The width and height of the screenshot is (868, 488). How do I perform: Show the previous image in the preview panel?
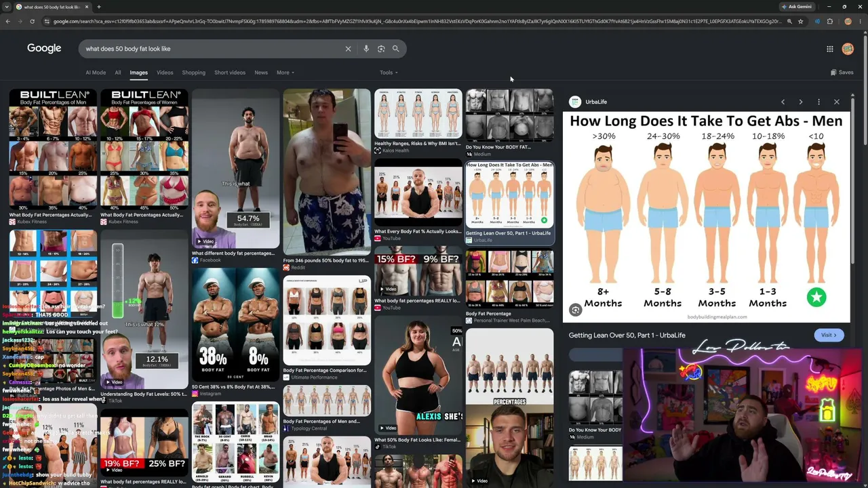(783, 102)
